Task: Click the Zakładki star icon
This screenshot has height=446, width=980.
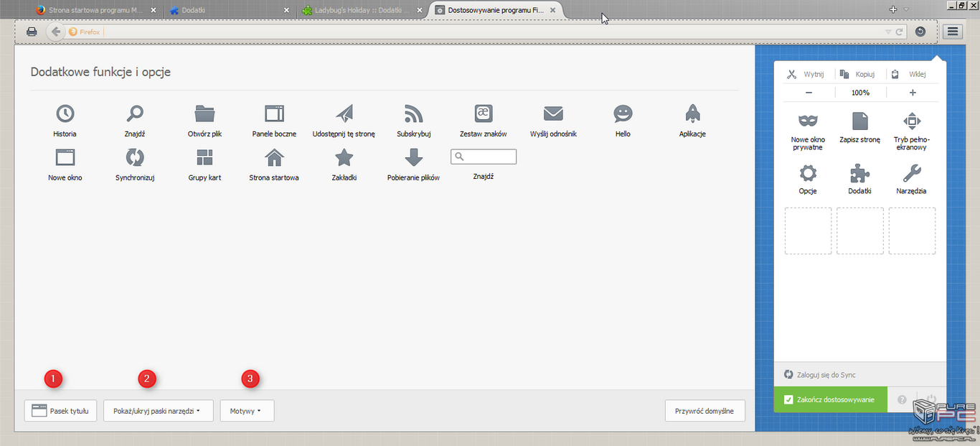Action: 344,157
